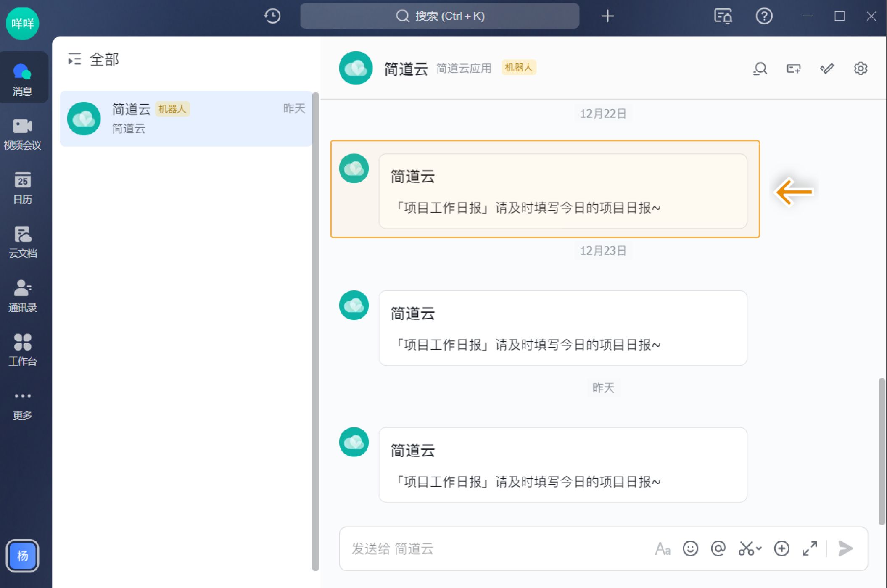887x588 pixels.
Task: Toggle text formatting with Aa icon
Action: pos(663,548)
